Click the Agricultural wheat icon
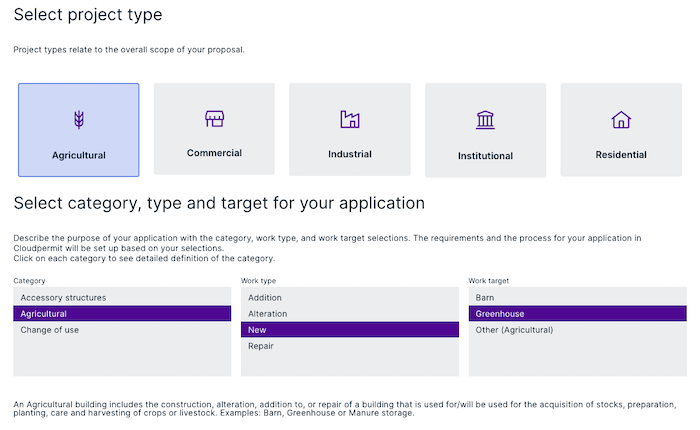Screen dimensions: 700x430 79,120
